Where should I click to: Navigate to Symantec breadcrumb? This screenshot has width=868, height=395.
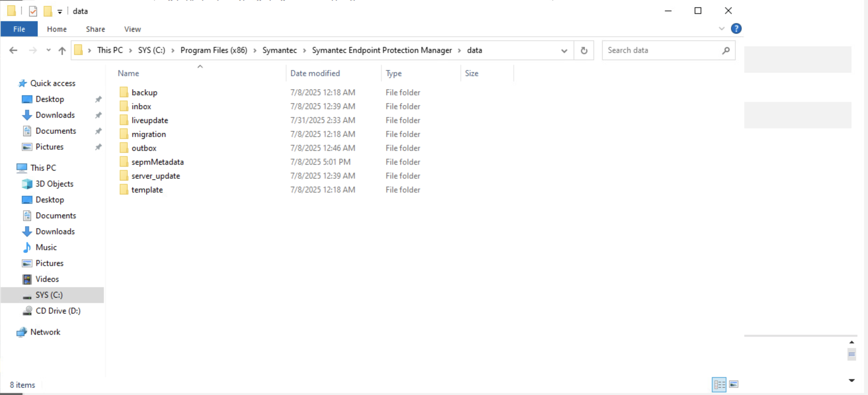pos(279,50)
